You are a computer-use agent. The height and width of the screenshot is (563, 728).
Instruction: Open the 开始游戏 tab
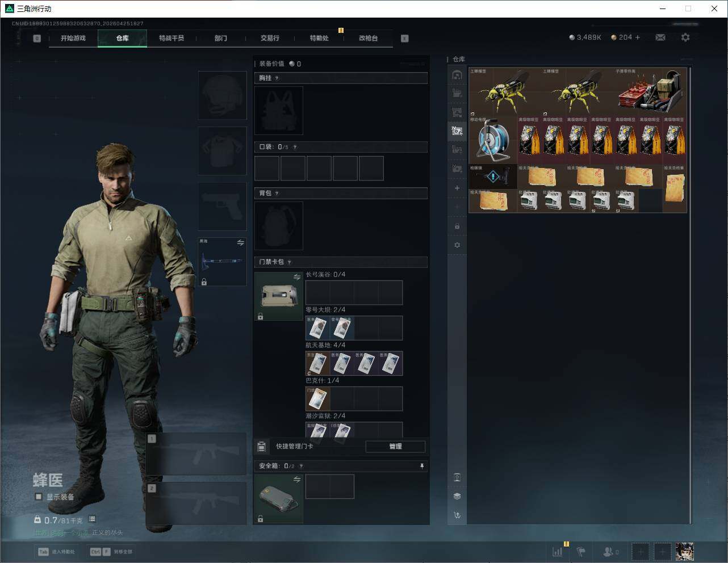click(x=73, y=38)
